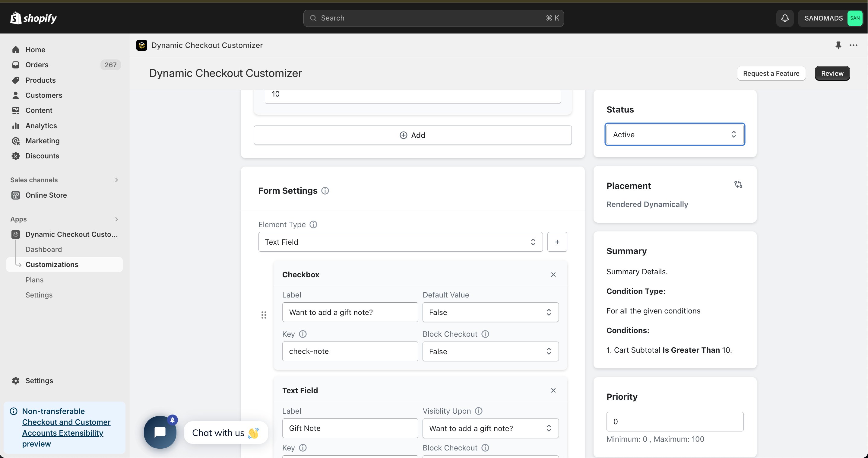Open the app Dashboard page

44,250
